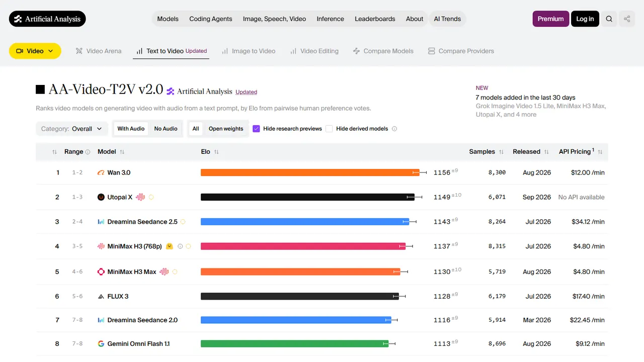Check Hide derived models checkbox
This screenshot has width=644, height=362.
point(329,129)
